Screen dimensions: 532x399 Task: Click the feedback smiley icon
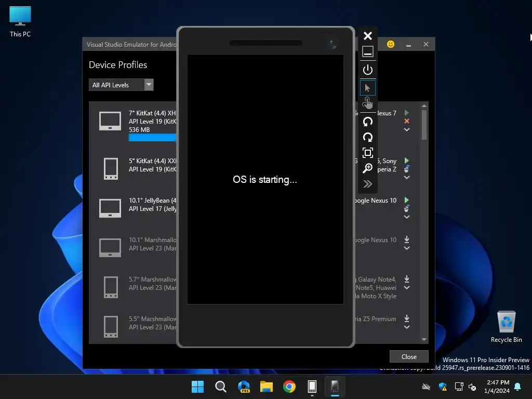tap(391, 44)
